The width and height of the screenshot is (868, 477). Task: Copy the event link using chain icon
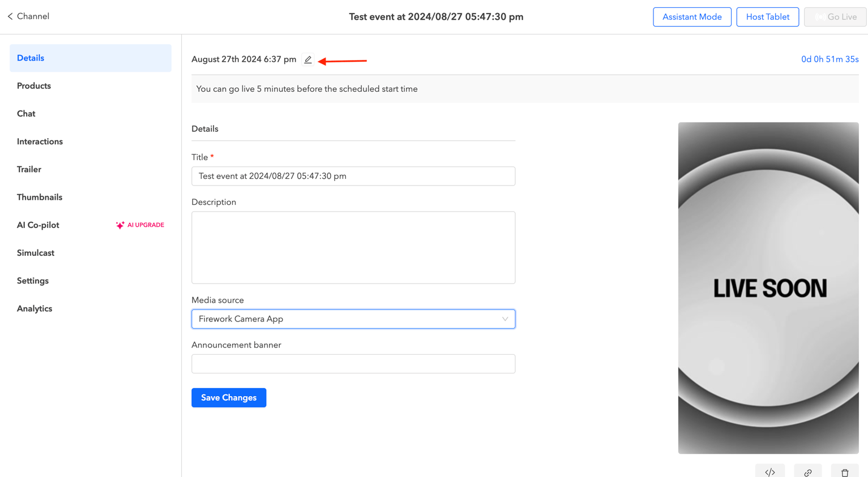coord(807,471)
